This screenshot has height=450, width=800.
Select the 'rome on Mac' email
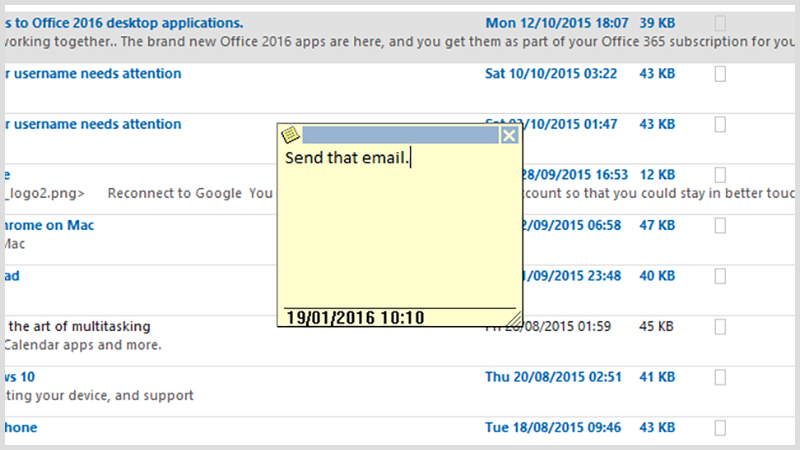[49, 225]
